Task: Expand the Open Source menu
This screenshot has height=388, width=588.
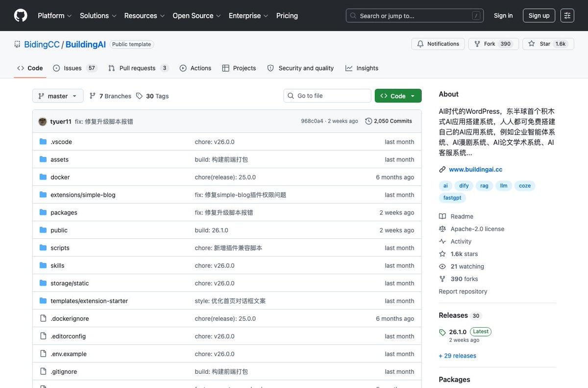Action: (197, 16)
